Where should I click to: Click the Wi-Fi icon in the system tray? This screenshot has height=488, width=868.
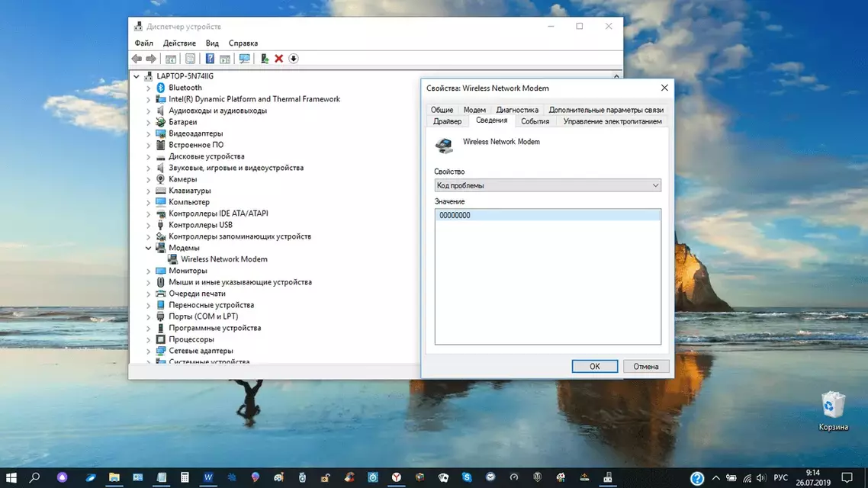click(746, 477)
